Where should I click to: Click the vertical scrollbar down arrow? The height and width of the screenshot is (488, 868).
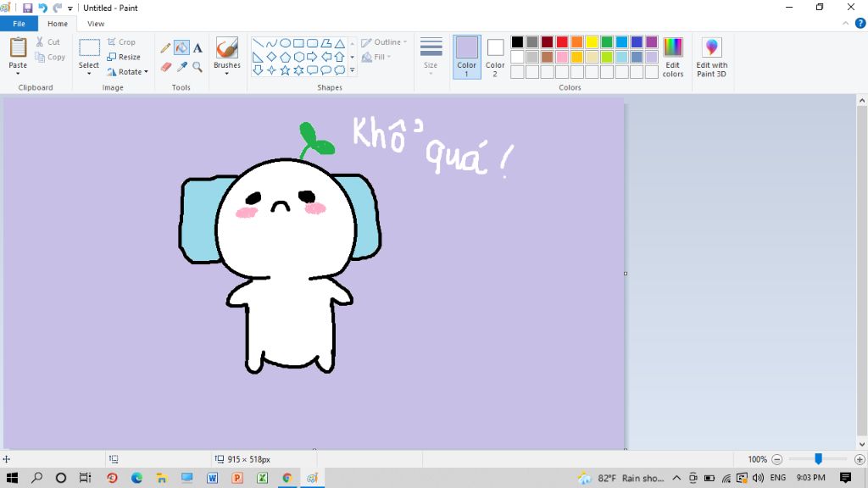(862, 444)
